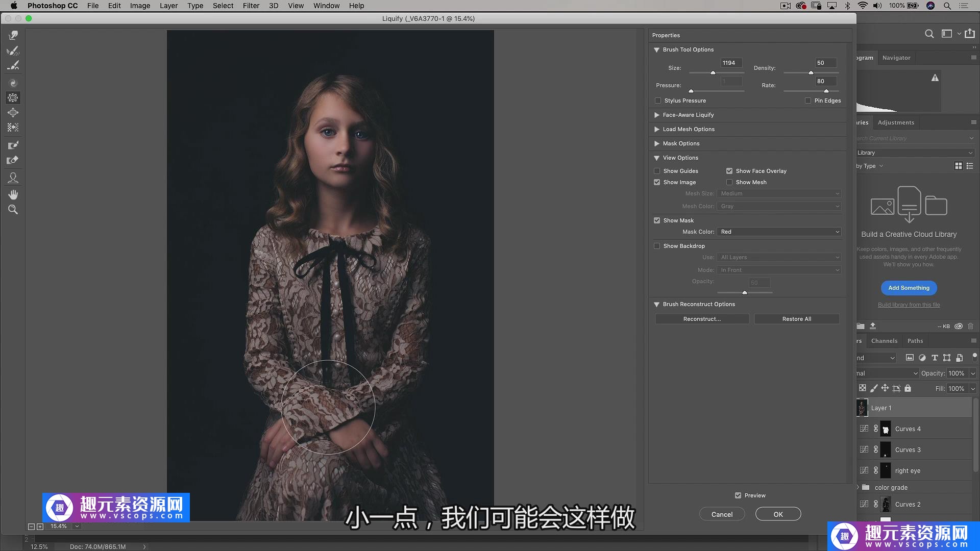Click the brush Size input field
This screenshot has width=980, height=551.
pyautogui.click(x=731, y=63)
